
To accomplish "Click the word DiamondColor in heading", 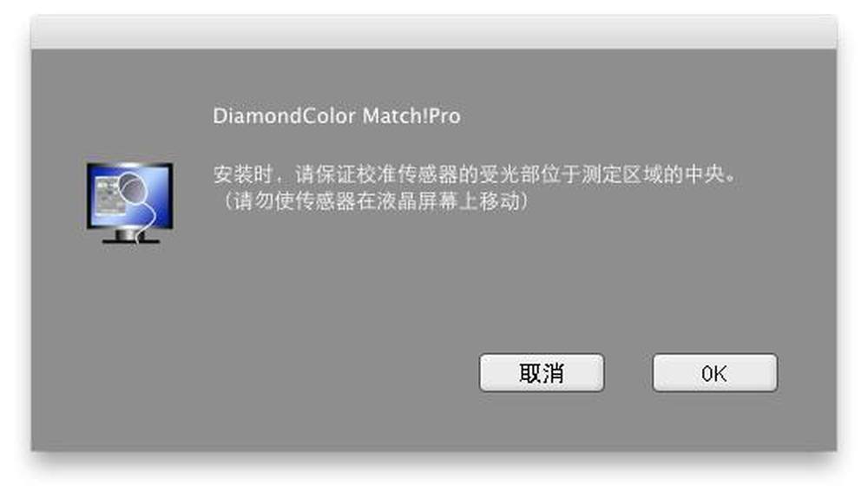I will 285,116.
